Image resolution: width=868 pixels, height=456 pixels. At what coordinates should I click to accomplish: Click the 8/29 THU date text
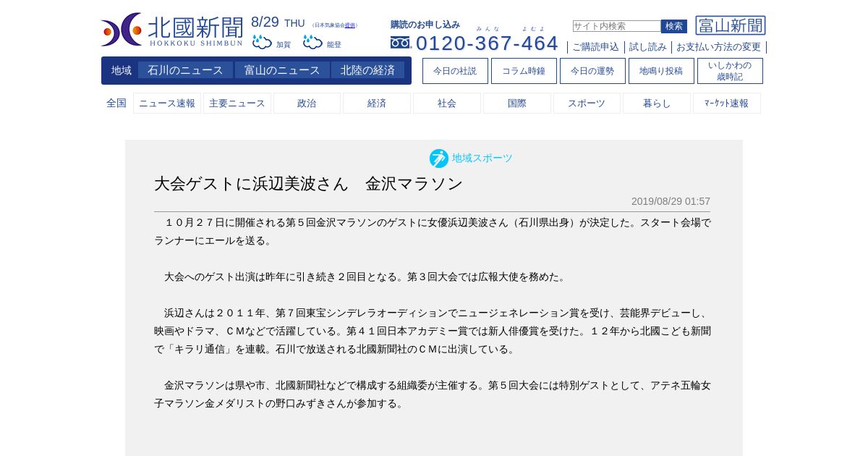pyautogui.click(x=278, y=22)
